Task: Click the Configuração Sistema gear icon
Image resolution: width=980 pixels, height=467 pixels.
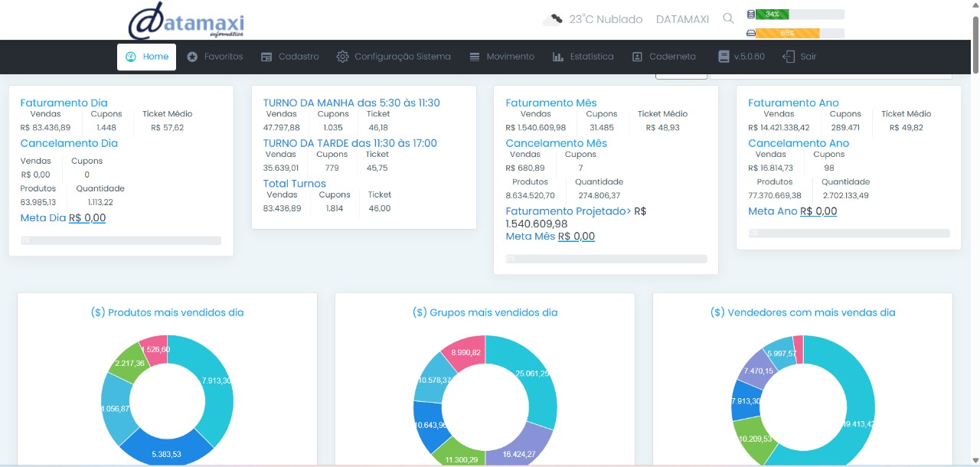Action: (341, 56)
